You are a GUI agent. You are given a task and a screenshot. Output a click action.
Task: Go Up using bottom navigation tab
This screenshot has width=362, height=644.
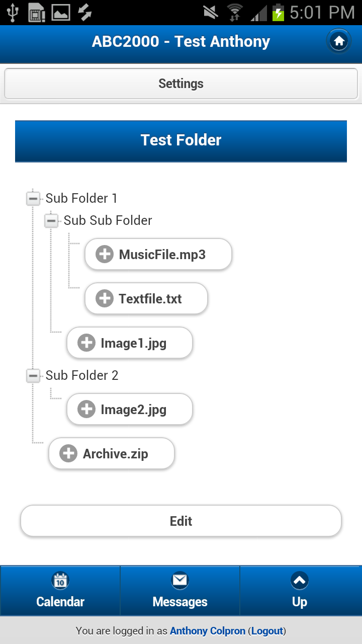(300, 591)
